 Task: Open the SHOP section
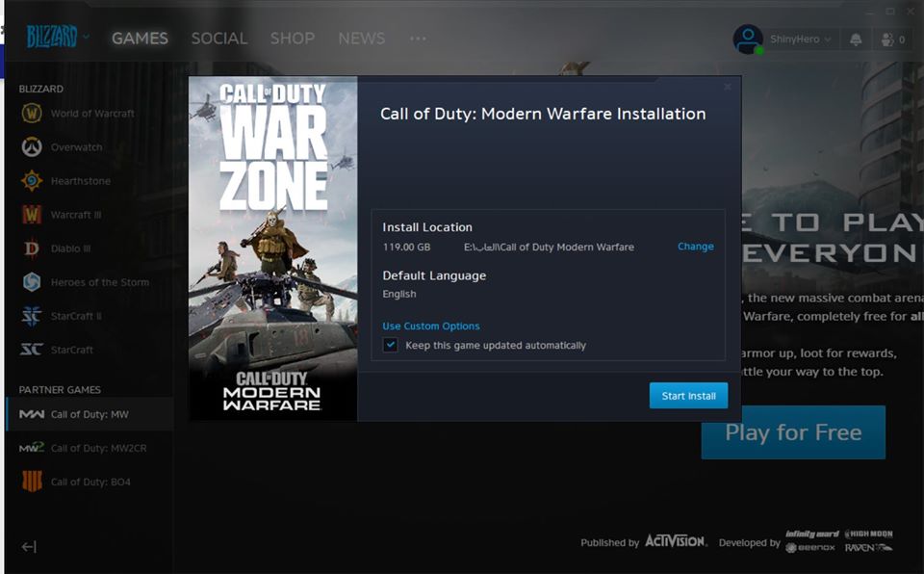[x=292, y=39]
